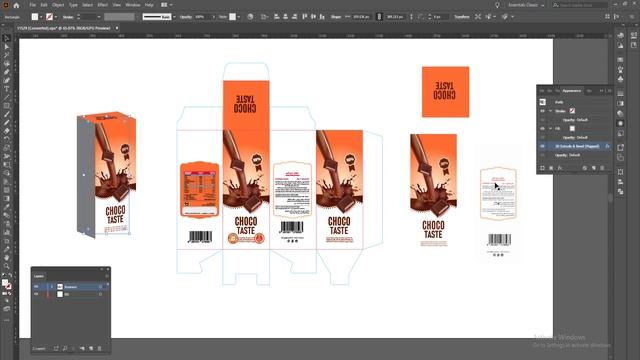Select the Eraser tool
Screen dimensions: 640x360
(7, 131)
